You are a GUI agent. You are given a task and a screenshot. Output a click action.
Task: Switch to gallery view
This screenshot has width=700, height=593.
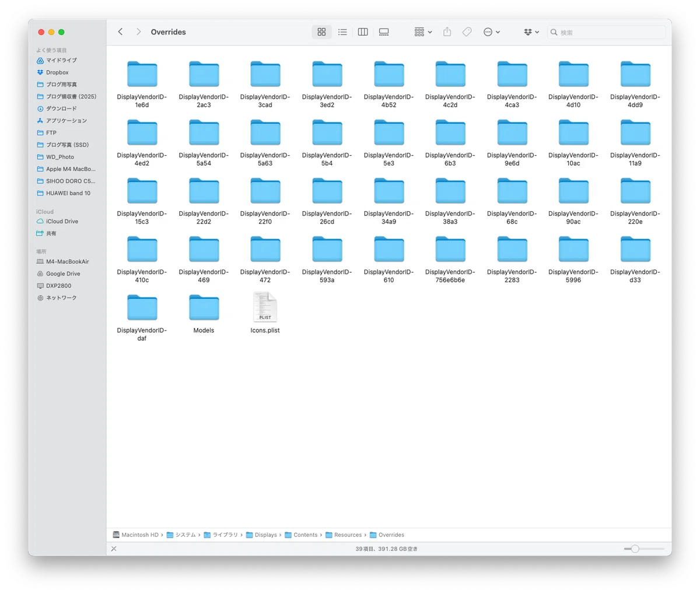pos(384,32)
